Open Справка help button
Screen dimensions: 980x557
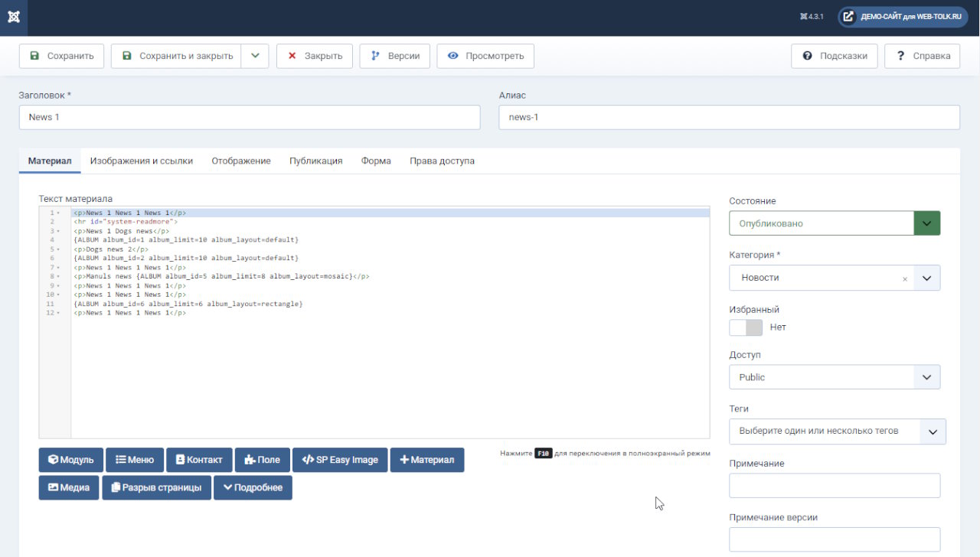(922, 56)
